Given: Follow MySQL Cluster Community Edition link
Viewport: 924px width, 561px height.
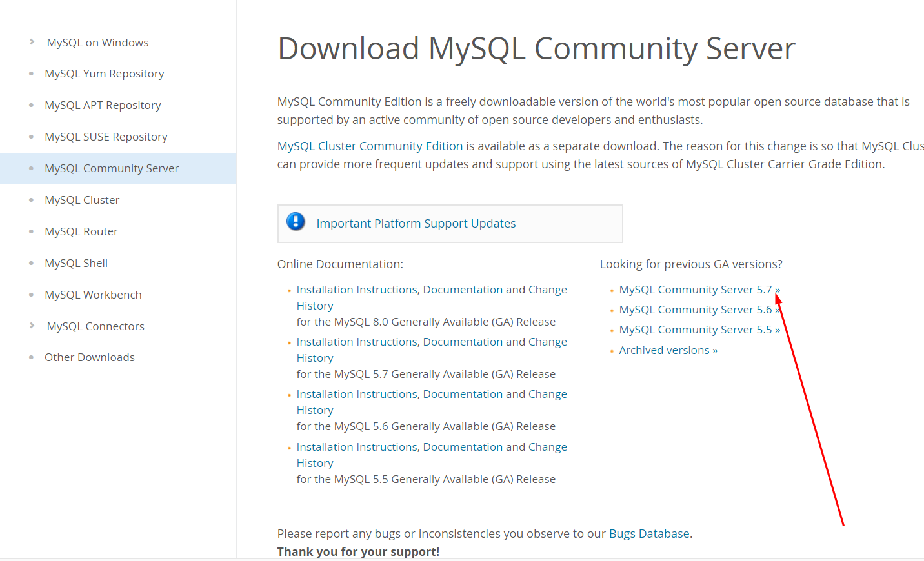Looking at the screenshot, I should [370, 146].
